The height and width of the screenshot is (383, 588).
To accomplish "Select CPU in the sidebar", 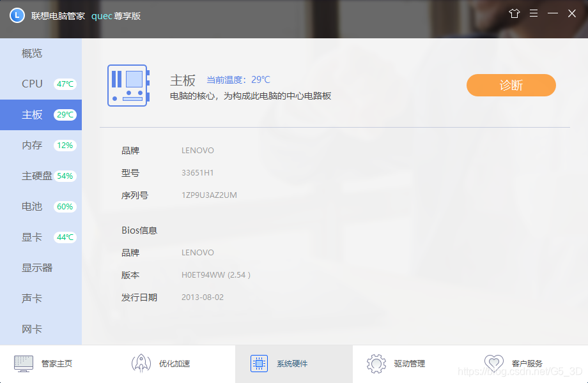I will [41, 84].
